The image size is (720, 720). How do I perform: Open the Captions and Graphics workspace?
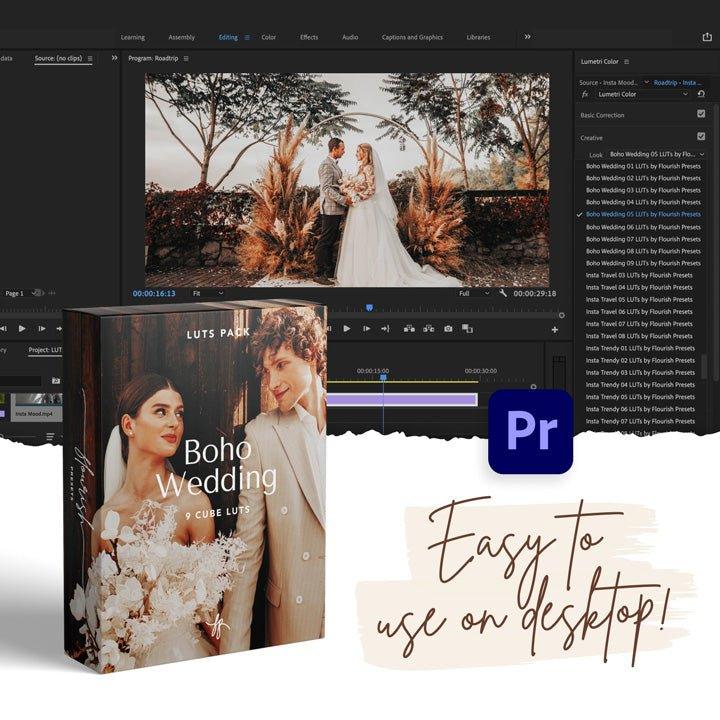411,37
